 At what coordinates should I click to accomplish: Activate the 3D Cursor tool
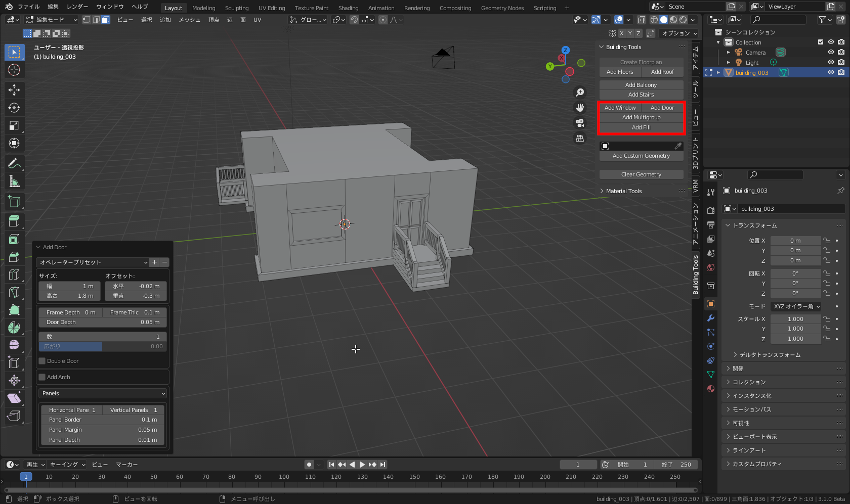(14, 70)
